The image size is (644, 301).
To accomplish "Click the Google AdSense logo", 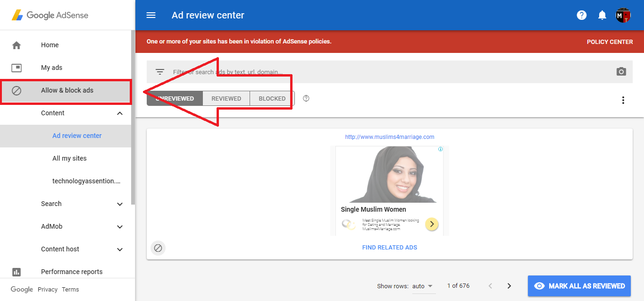I will coord(50,15).
